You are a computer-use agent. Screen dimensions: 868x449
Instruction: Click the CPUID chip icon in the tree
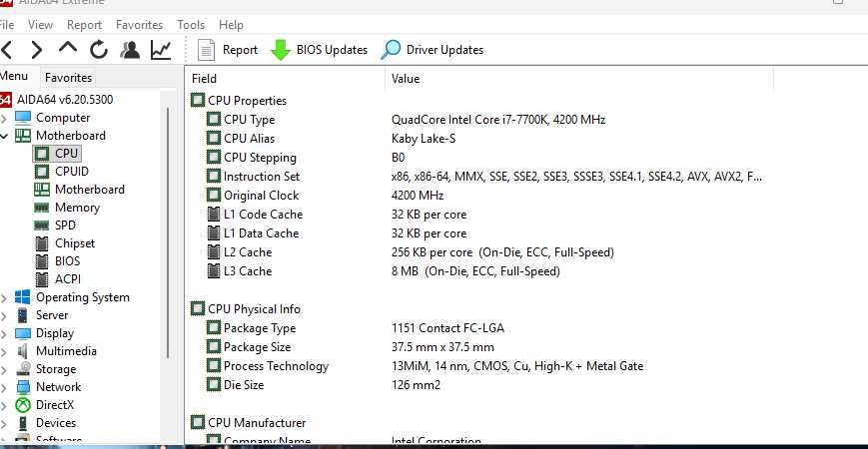point(42,172)
